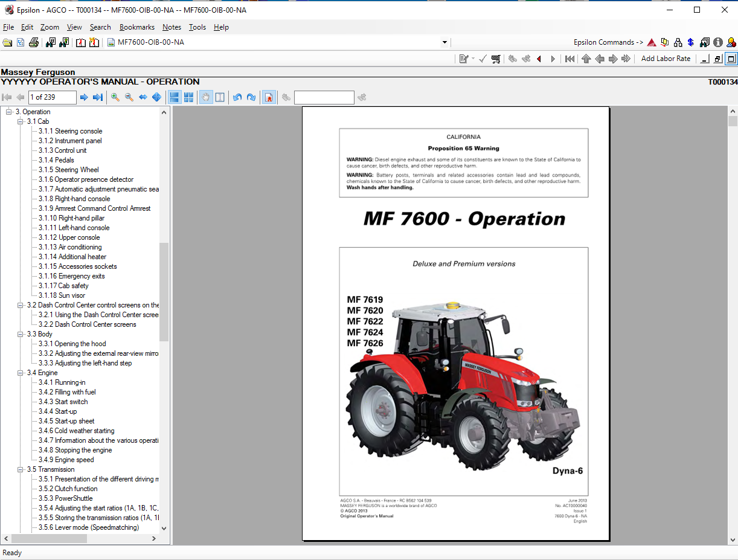This screenshot has width=738, height=560.
Task: Click tree panel vertical scrollbar down arrow
Action: click(164, 528)
